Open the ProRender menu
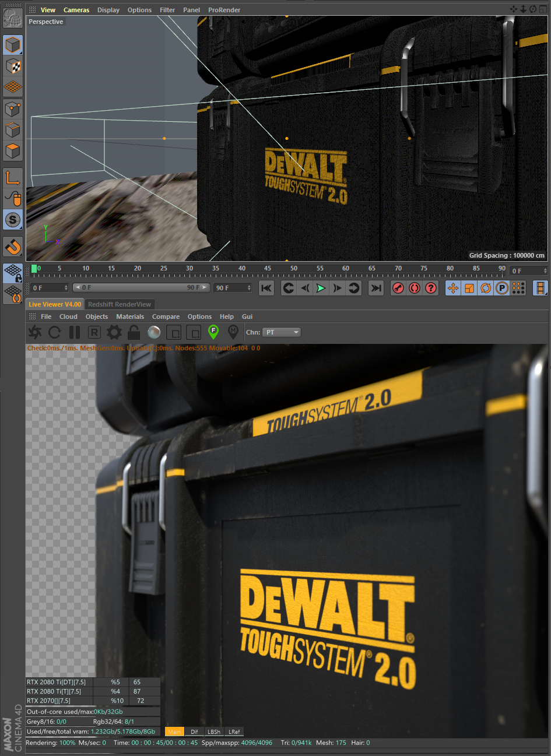This screenshot has width=551, height=756. 224,10
